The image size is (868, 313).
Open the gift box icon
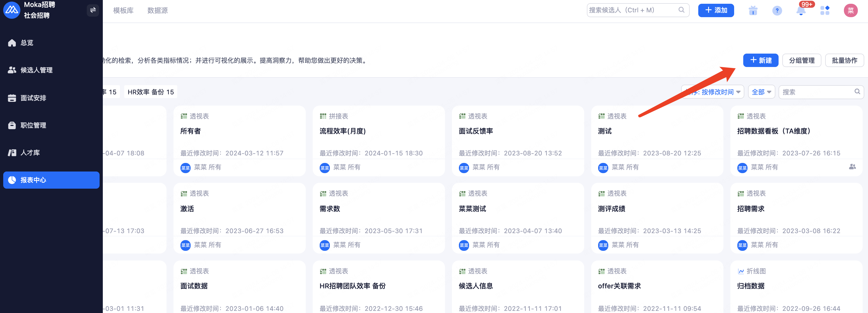[x=753, y=10]
